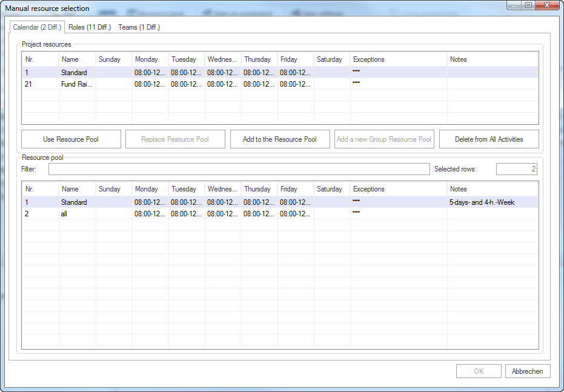Click Thursday header in Project resources table
Viewport: 564px width, 392px height.
click(x=259, y=59)
